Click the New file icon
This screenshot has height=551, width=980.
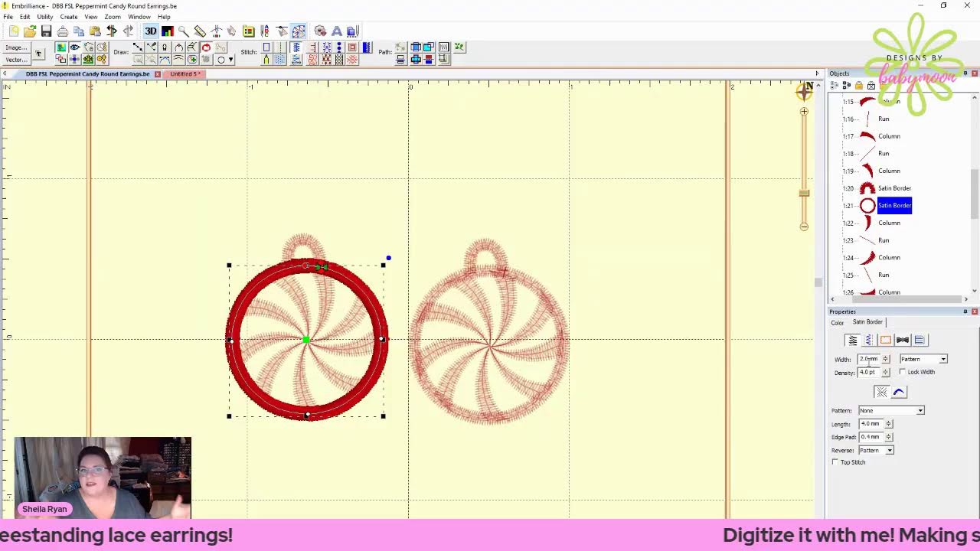[x=14, y=31]
